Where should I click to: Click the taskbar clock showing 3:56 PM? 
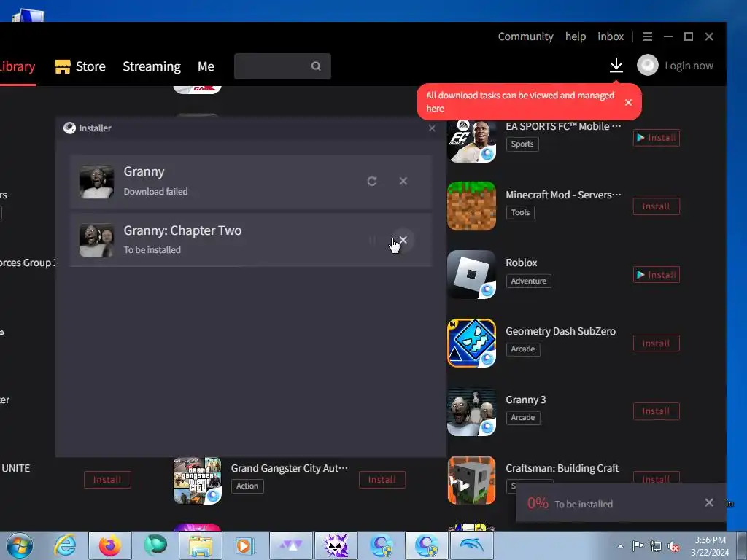710,546
